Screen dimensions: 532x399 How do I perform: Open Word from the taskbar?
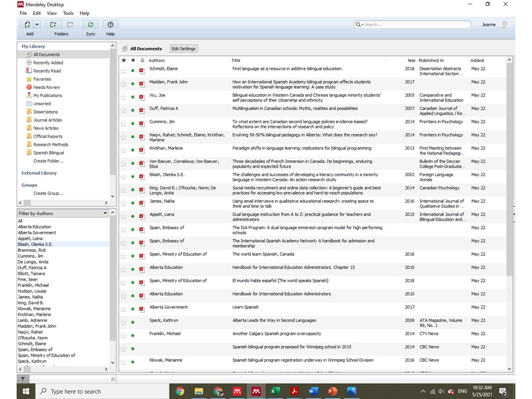click(313, 391)
